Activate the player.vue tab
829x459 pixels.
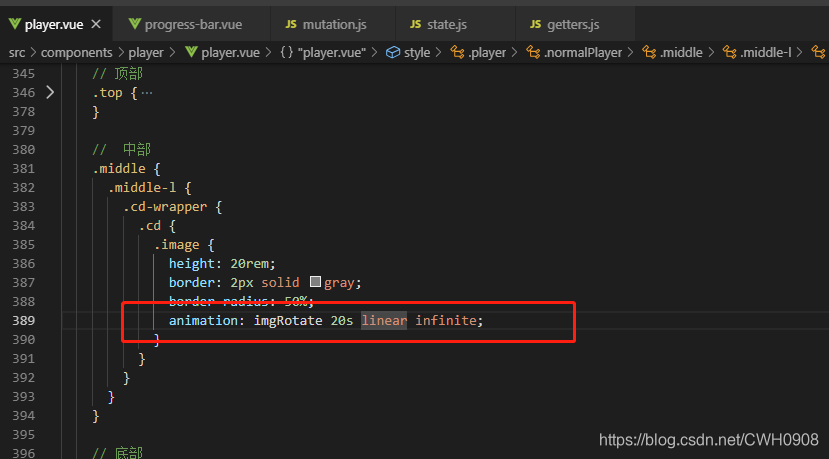pos(54,24)
